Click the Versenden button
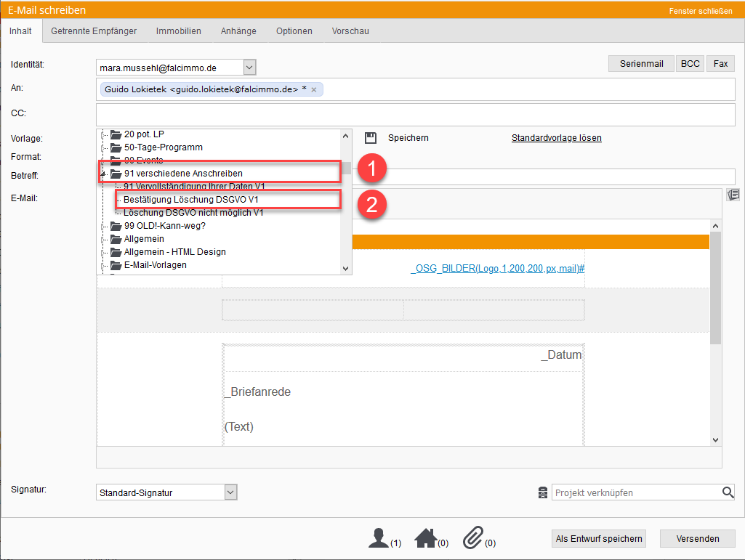The height and width of the screenshot is (560, 745). pos(697,538)
